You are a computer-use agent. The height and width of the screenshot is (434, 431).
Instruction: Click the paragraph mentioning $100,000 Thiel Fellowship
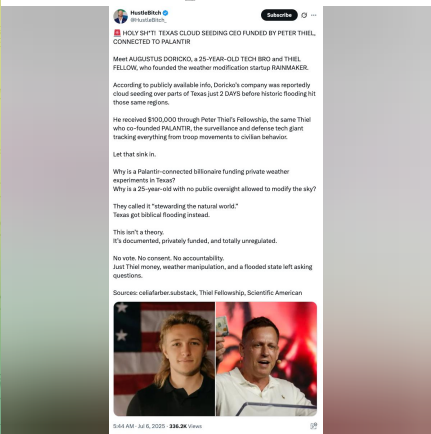click(212, 128)
